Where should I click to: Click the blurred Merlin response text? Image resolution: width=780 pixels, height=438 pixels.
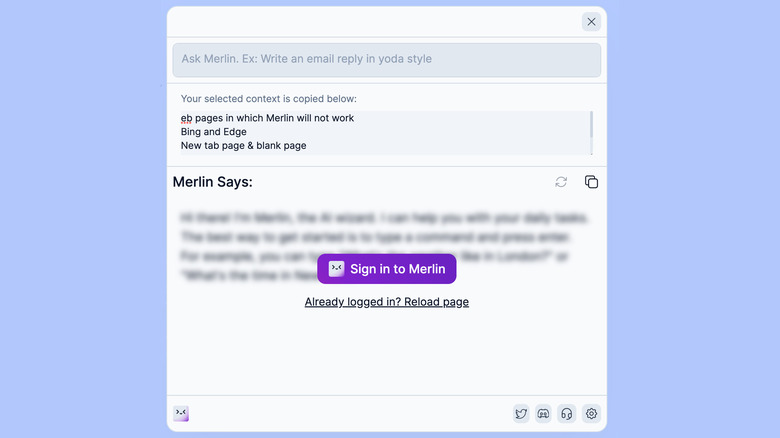tap(386, 225)
